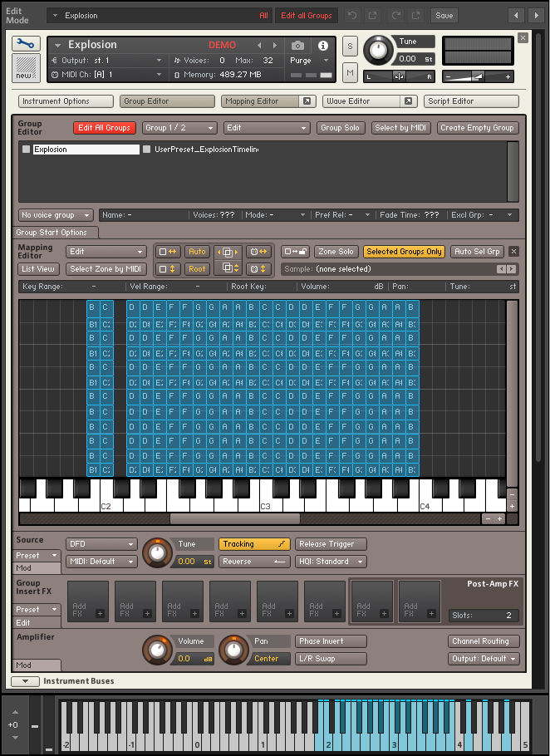Toggle Selected Groups Only

404,252
